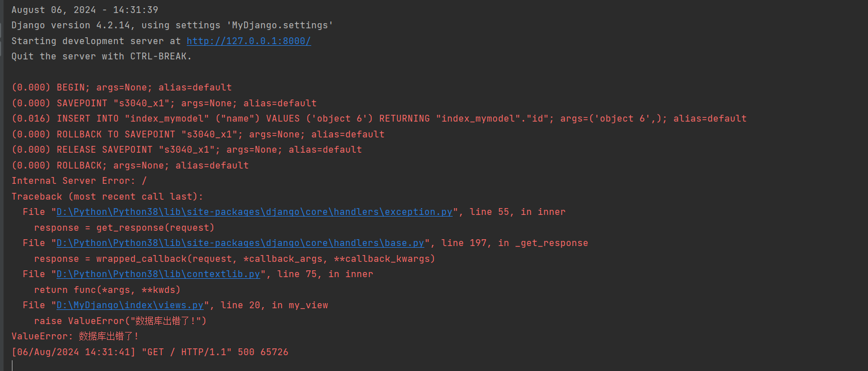868x371 pixels.
Task: Open the MyDjango index views.py link
Action: [x=130, y=305]
